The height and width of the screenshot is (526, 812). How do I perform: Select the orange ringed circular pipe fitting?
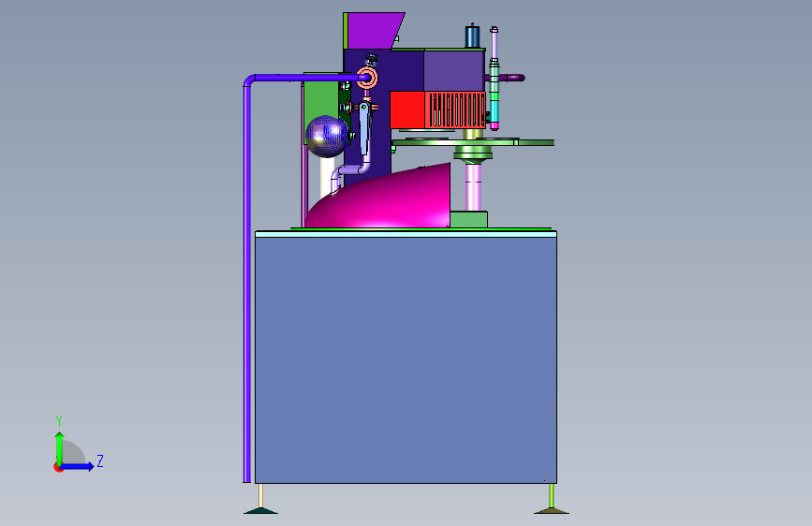click(x=367, y=79)
